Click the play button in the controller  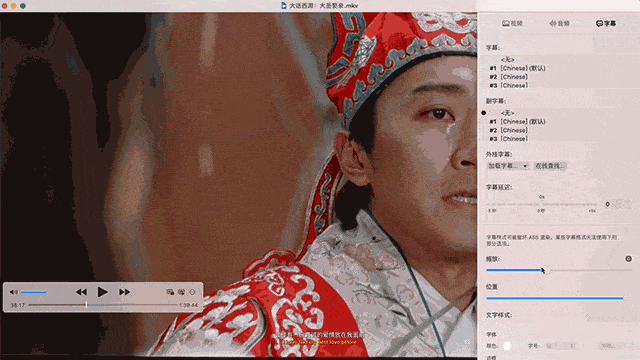click(x=102, y=292)
